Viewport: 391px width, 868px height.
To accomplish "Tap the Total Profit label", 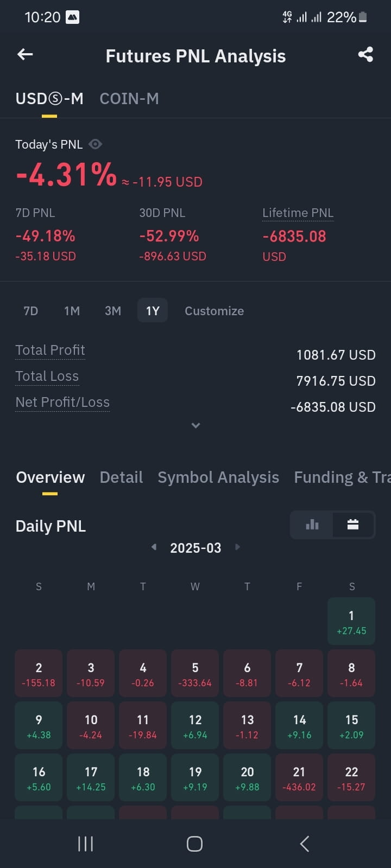I will click(50, 350).
